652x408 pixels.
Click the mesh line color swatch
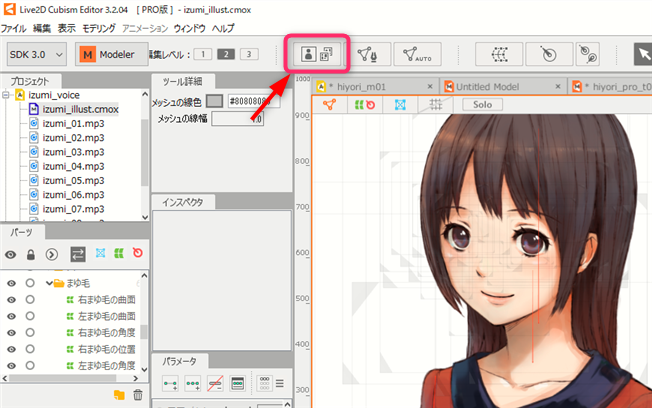(x=214, y=101)
